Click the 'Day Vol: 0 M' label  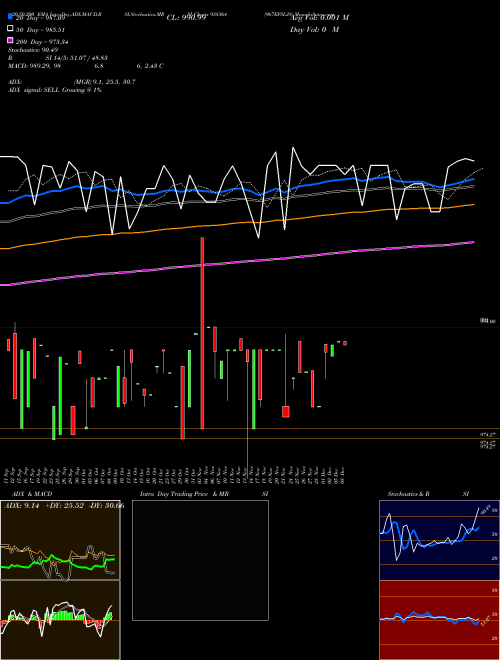click(314, 29)
